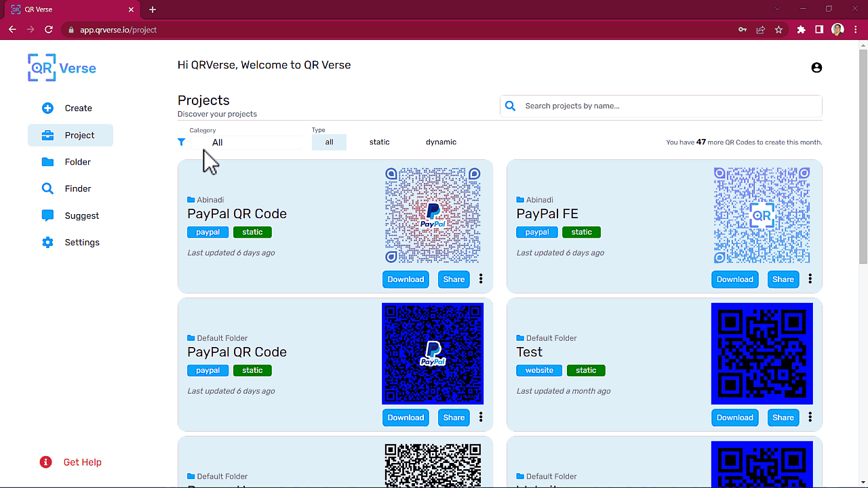Viewport: 868px width, 488px height.
Task: Click the Create plus icon in sidebar
Action: (x=47, y=108)
